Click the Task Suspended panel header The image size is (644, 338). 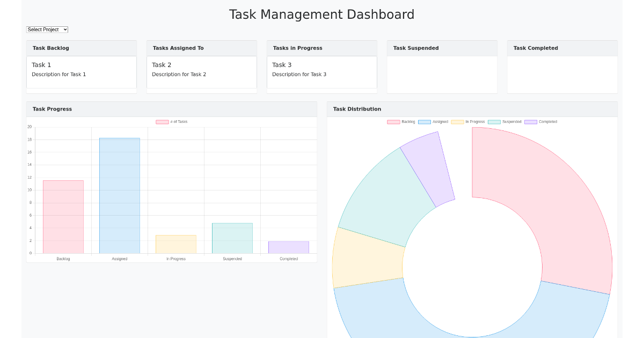(x=416, y=48)
